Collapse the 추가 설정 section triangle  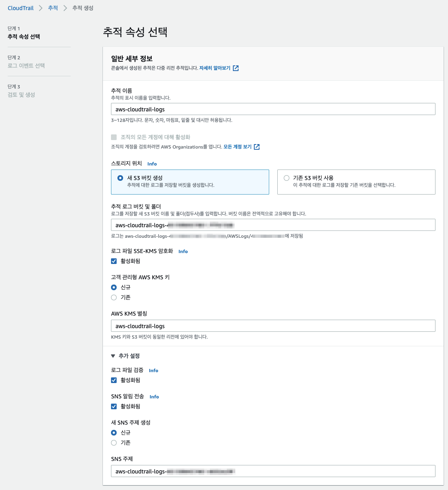[x=113, y=356]
